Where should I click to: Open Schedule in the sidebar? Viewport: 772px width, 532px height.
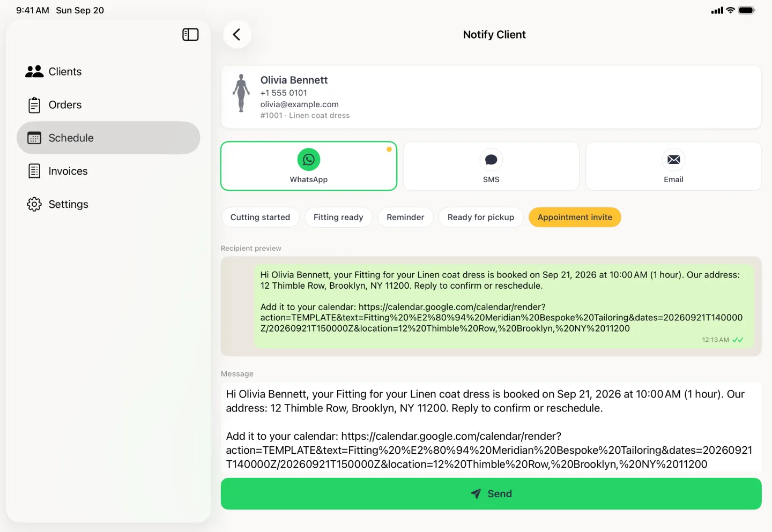click(108, 138)
